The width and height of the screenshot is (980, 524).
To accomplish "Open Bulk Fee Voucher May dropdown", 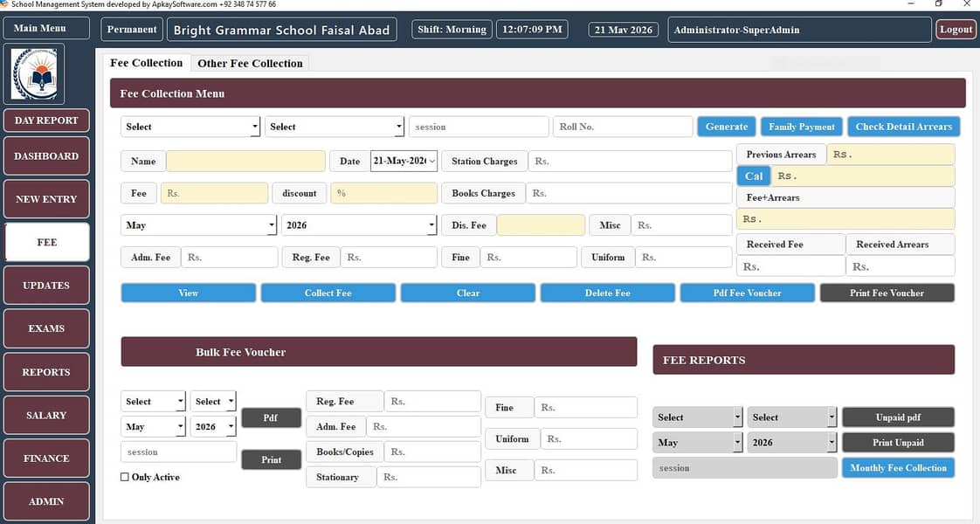I will tap(153, 426).
